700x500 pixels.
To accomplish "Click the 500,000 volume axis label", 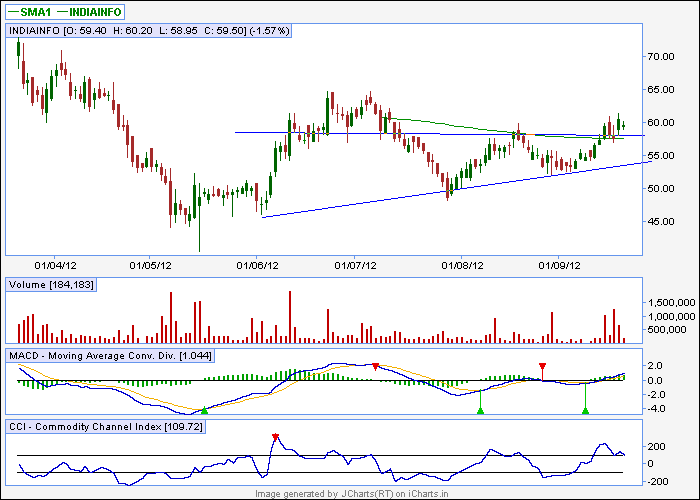I will (x=667, y=330).
